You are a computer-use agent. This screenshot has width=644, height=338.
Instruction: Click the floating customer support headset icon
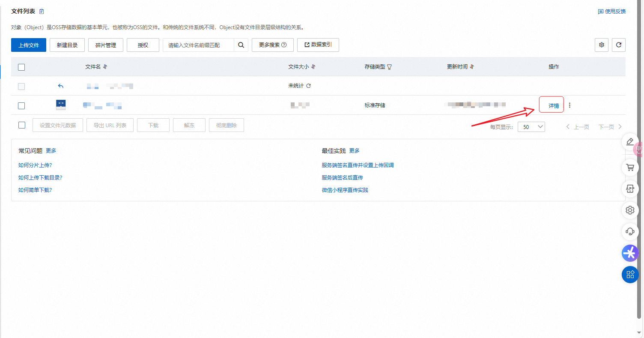coord(630,232)
